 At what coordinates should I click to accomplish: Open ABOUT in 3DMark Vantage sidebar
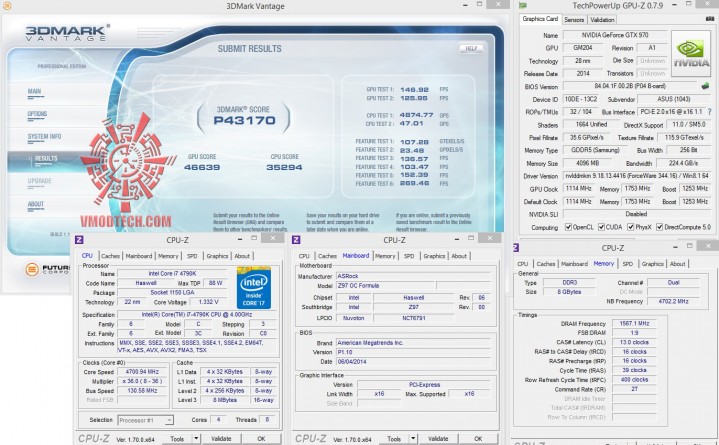coord(35,204)
